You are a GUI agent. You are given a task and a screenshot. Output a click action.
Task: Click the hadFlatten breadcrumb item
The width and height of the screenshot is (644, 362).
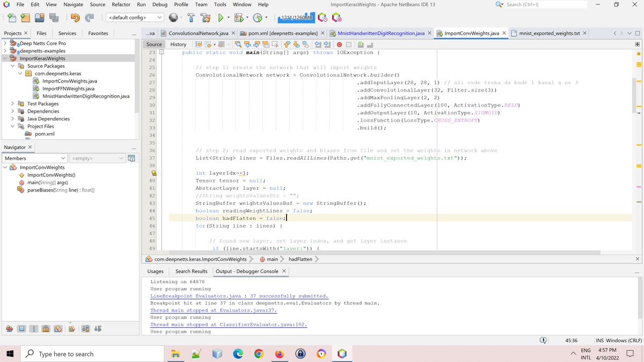click(300, 259)
